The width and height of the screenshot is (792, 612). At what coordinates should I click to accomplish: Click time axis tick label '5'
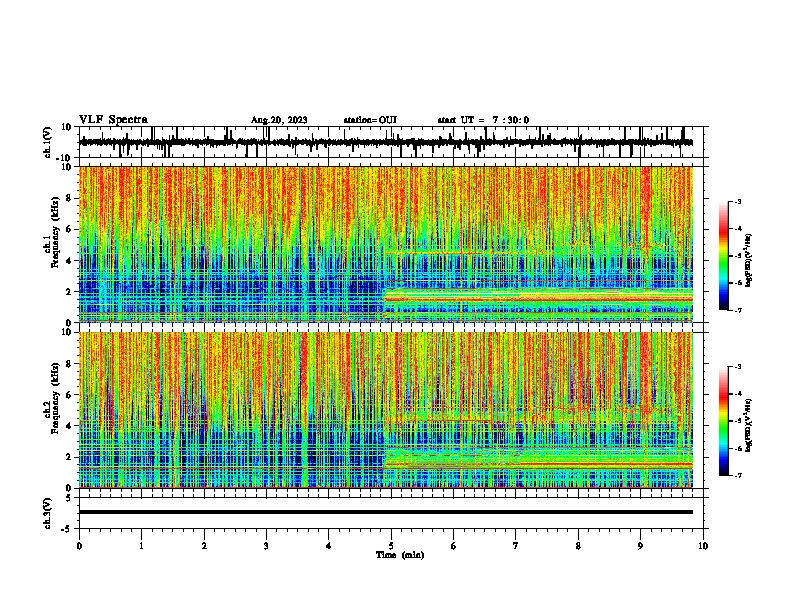click(x=391, y=546)
